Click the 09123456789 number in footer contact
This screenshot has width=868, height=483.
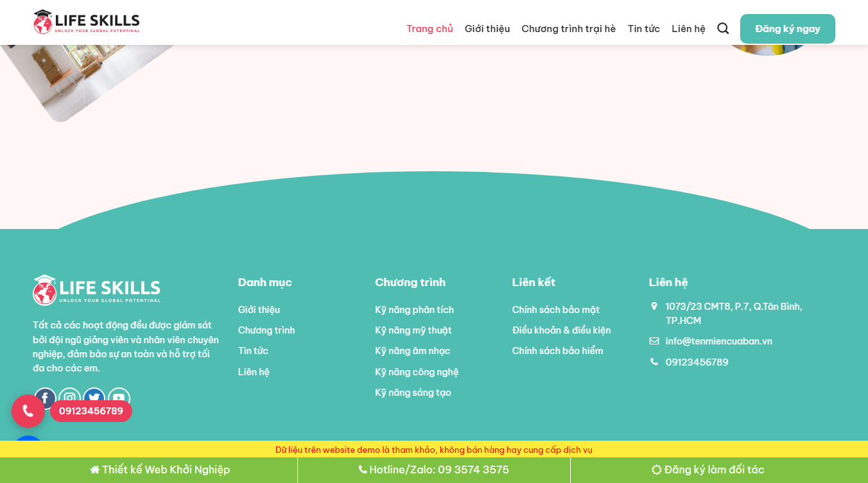tap(697, 362)
